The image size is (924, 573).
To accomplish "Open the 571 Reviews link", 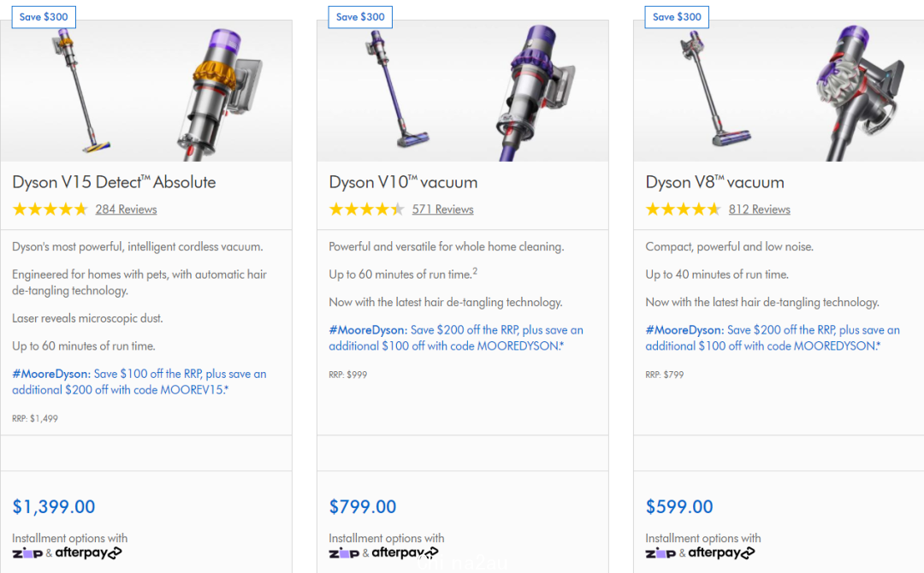I will click(442, 209).
